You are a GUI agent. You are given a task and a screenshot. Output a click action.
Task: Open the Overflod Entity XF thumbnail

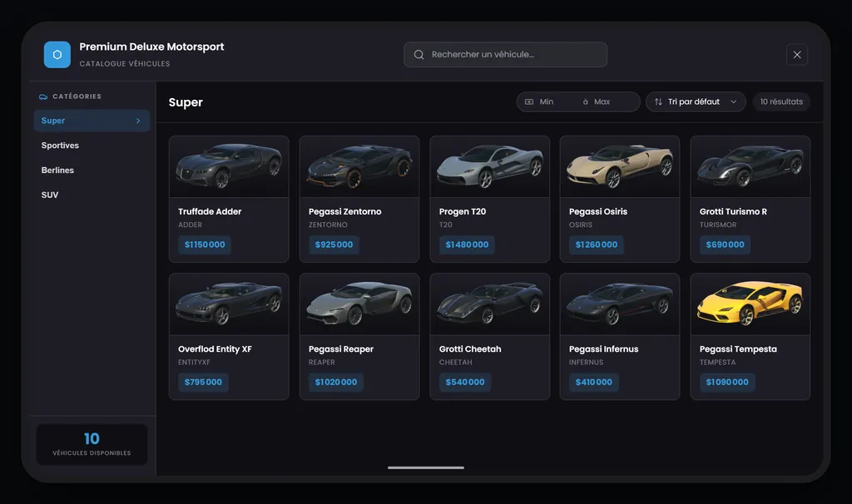[x=229, y=304]
